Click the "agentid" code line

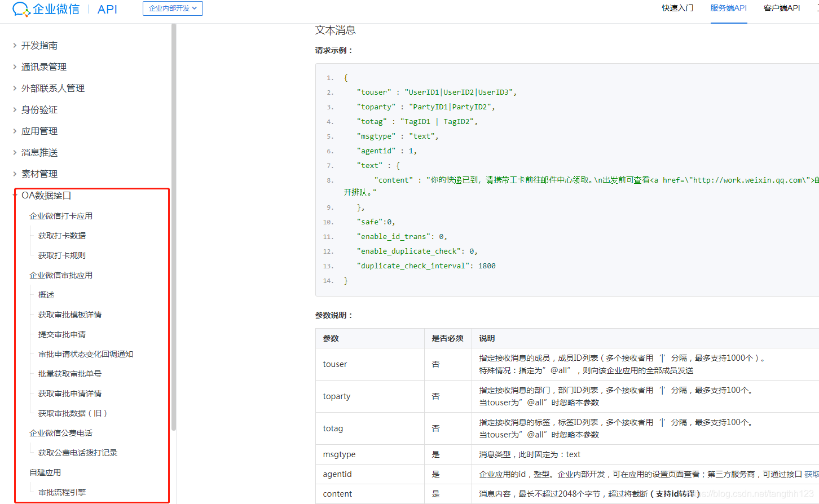pos(387,151)
